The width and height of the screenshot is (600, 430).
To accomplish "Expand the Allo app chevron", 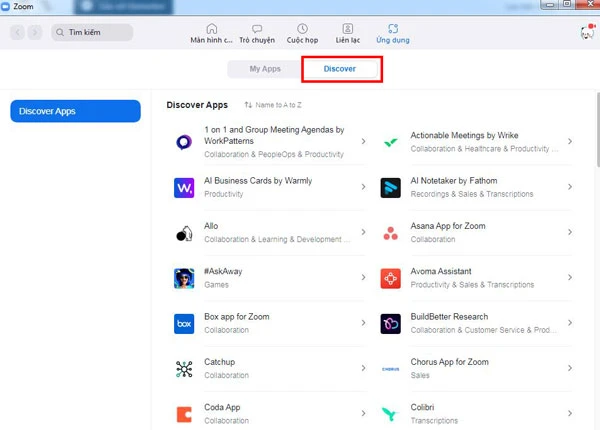I will (x=363, y=233).
